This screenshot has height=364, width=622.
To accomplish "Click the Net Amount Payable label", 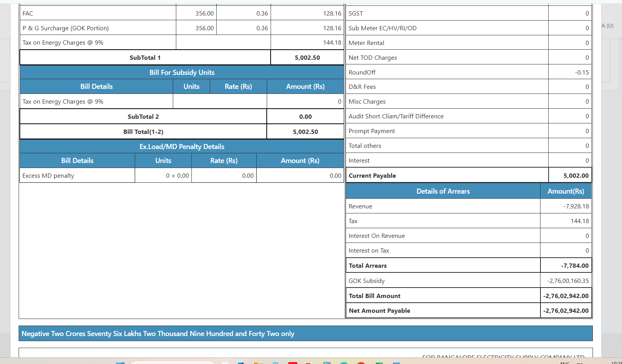I will click(379, 311).
